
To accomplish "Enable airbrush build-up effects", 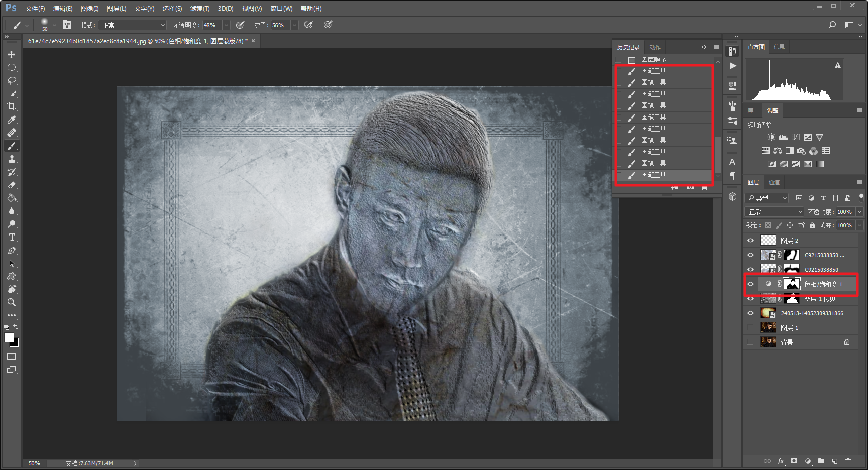I will pyautogui.click(x=308, y=25).
